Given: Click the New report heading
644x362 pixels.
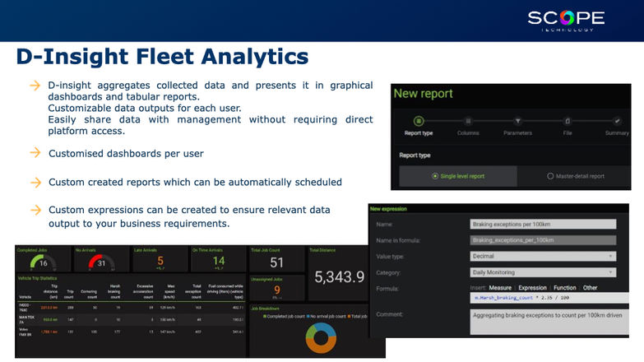Looking at the screenshot, I should coord(423,94).
